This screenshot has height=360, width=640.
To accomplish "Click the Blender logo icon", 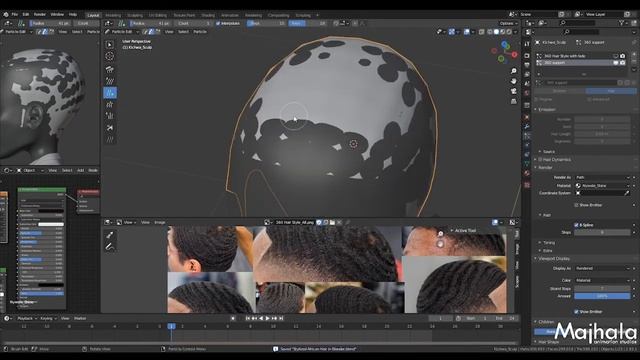I will 6,14.
